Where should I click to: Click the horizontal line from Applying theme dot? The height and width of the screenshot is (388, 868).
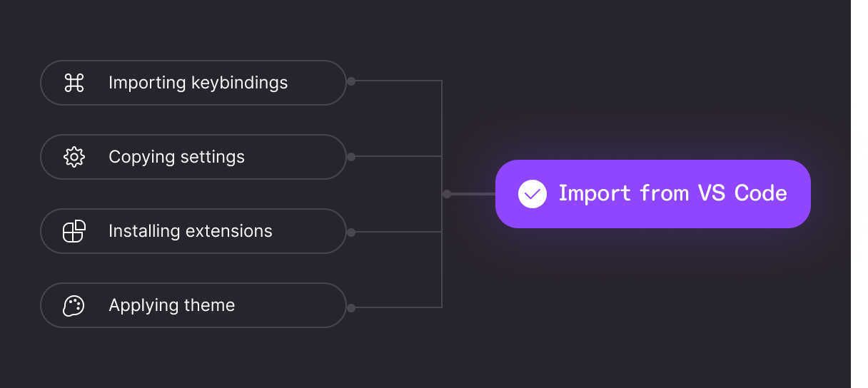pyautogui.click(x=398, y=307)
